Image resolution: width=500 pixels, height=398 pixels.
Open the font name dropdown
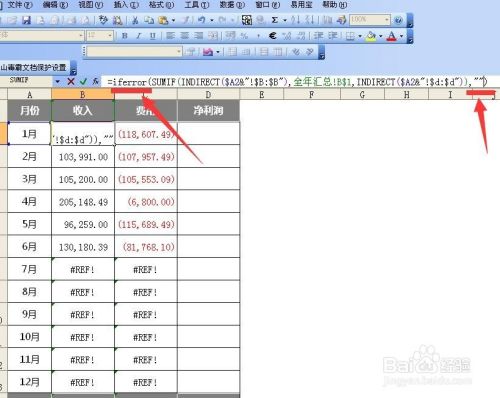click(81, 35)
